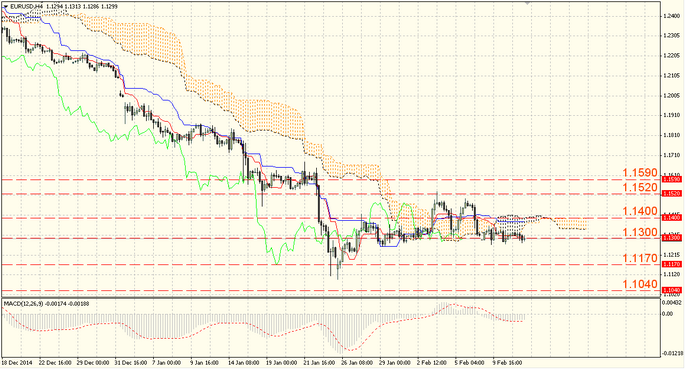Click the red 1.1590 price tag on axis
The height and width of the screenshot is (369, 685).
click(x=671, y=179)
